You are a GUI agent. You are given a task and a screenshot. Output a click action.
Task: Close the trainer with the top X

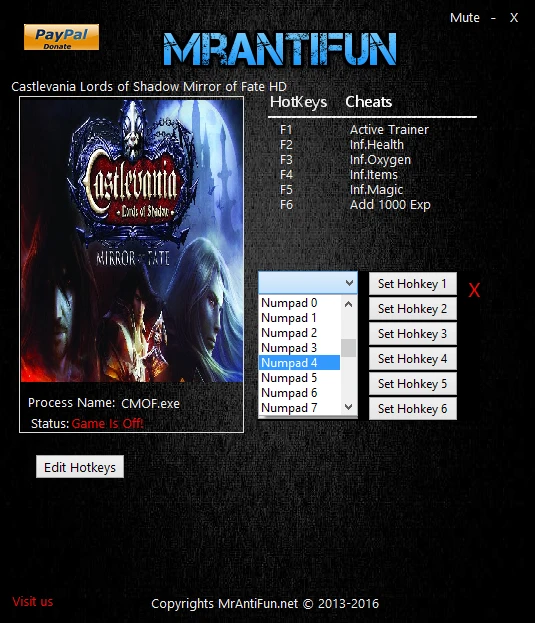click(514, 18)
